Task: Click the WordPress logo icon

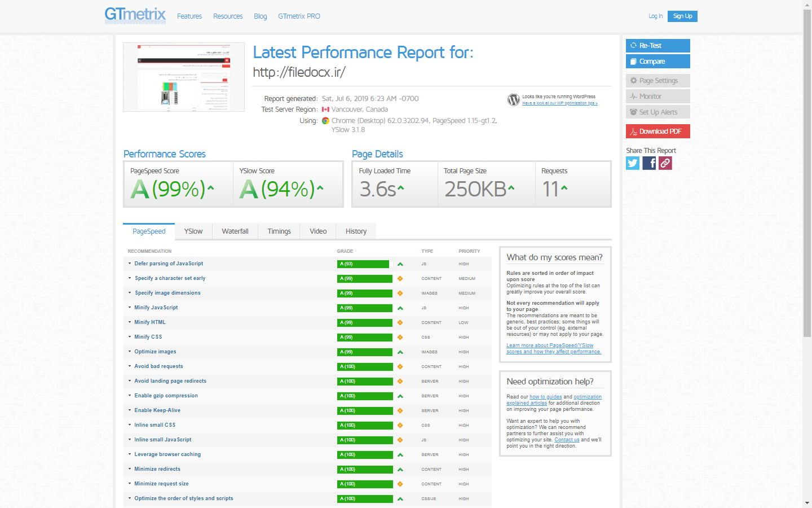Action: tap(514, 100)
